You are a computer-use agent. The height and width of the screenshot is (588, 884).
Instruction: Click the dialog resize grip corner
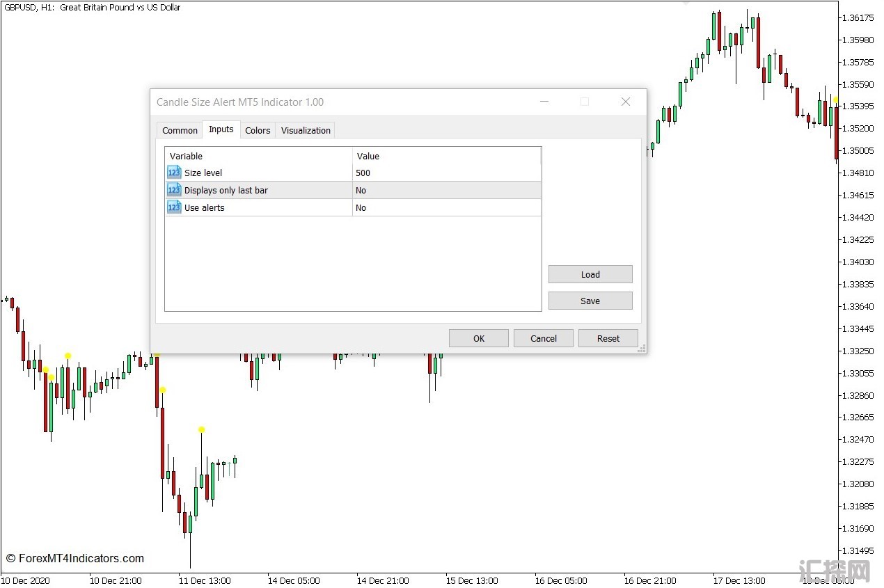tap(642, 349)
